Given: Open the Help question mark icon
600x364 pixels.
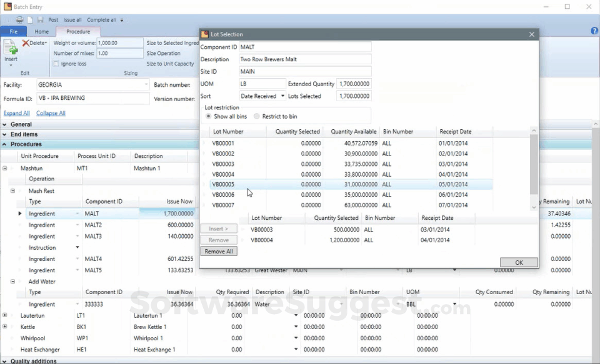Looking at the screenshot, I should click(594, 31).
